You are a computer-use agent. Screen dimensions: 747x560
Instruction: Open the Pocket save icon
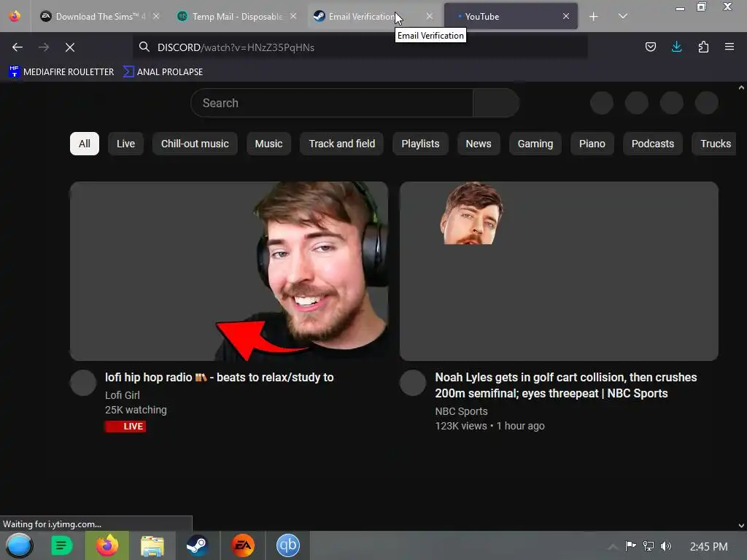(650, 47)
